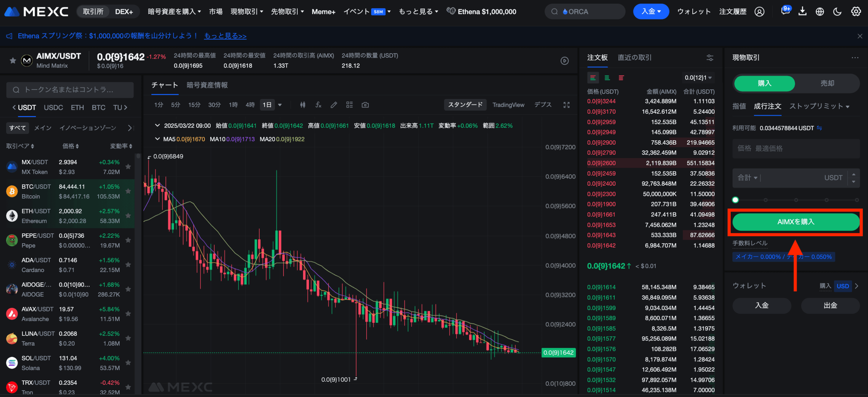Switch to 暗号資産情報 tab

207,85
